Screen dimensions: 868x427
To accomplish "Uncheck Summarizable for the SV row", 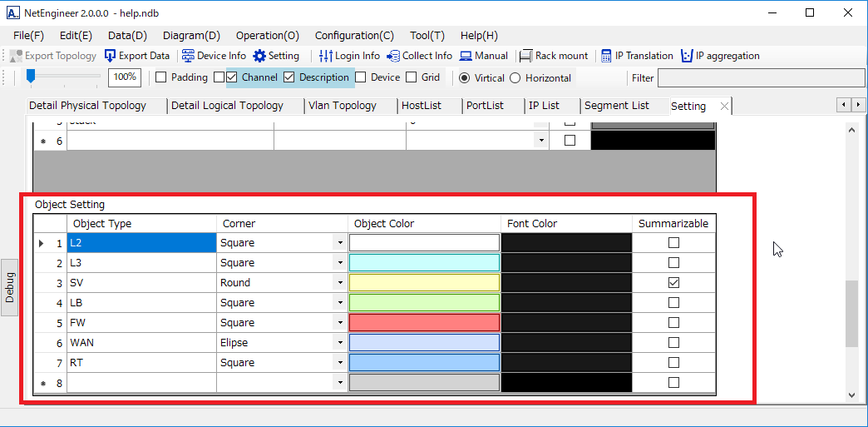I will coord(673,283).
